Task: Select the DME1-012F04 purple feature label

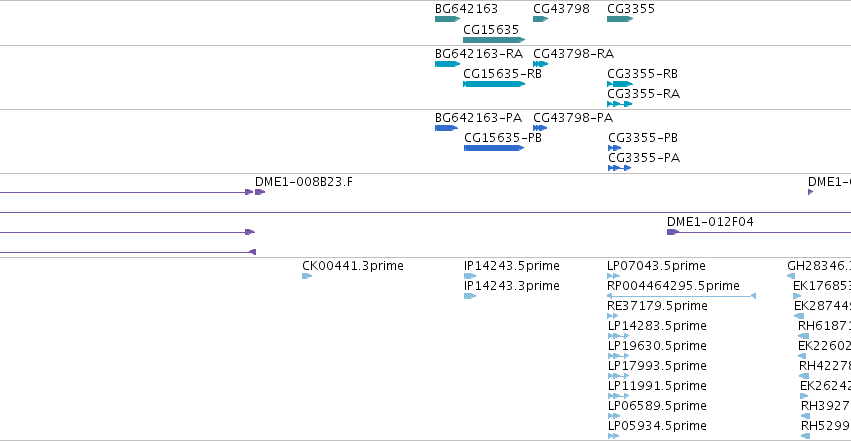Action: click(710, 222)
